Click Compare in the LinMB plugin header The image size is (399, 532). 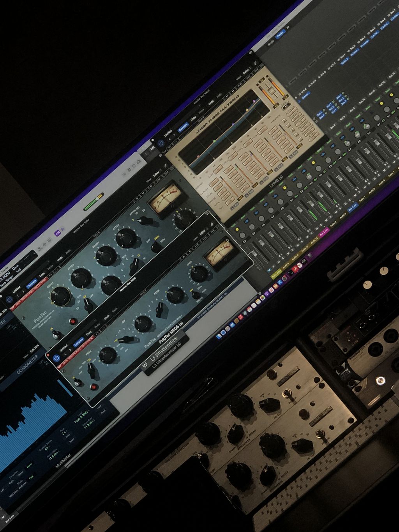[183, 127]
